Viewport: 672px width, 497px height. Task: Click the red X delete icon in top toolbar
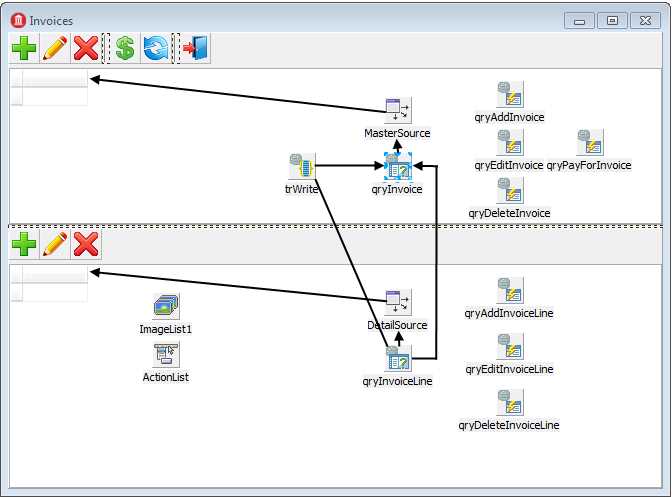pos(86,48)
